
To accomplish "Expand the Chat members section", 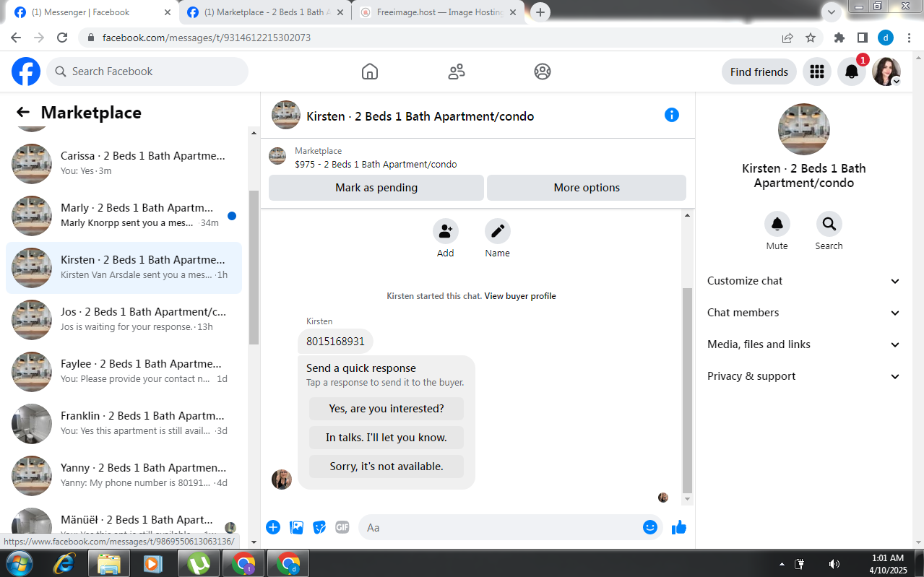I will (803, 313).
